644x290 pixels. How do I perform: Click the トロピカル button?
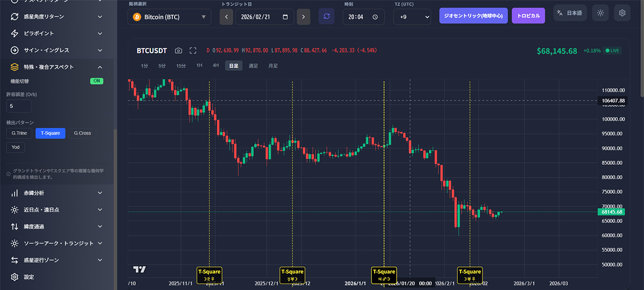coord(528,16)
